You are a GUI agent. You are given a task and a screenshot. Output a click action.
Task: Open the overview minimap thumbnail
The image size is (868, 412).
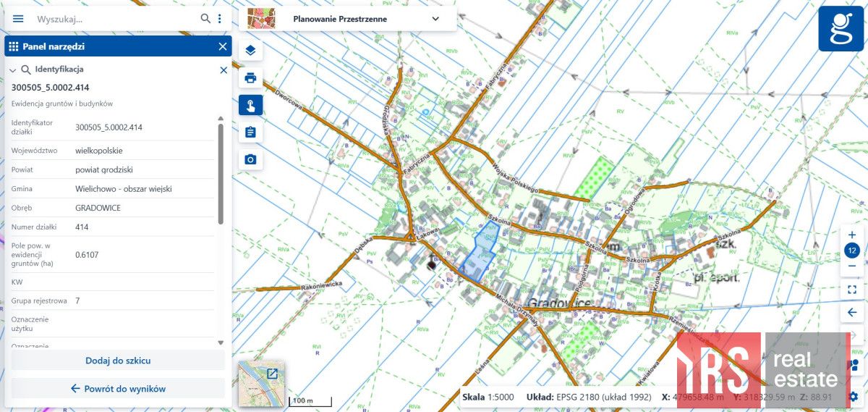(x=261, y=384)
